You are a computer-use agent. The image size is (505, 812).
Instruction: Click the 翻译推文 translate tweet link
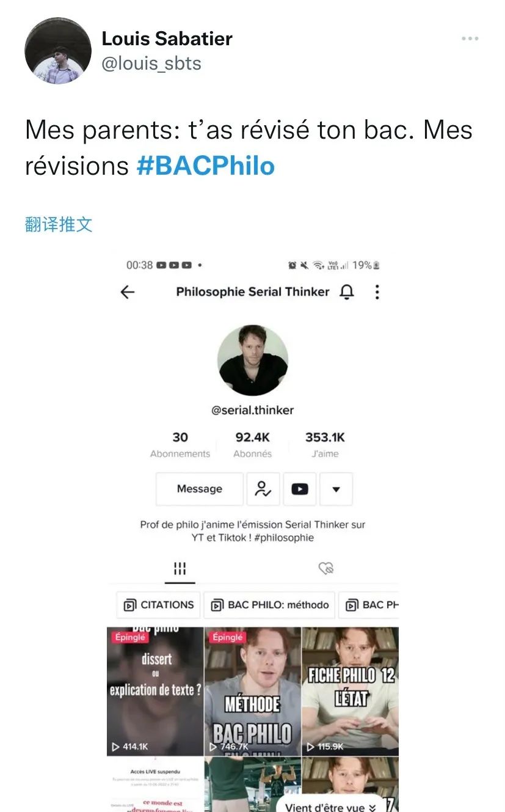coord(59,224)
